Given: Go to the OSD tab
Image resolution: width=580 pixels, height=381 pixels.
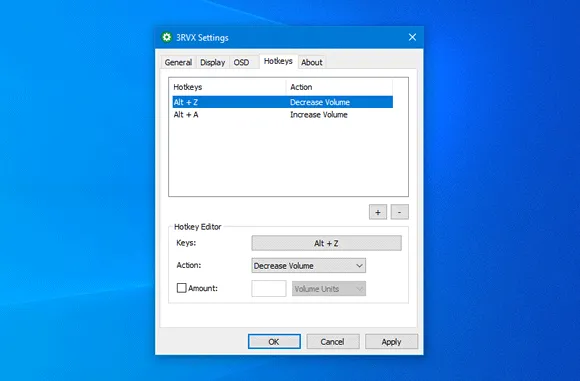Looking at the screenshot, I should 241,62.
